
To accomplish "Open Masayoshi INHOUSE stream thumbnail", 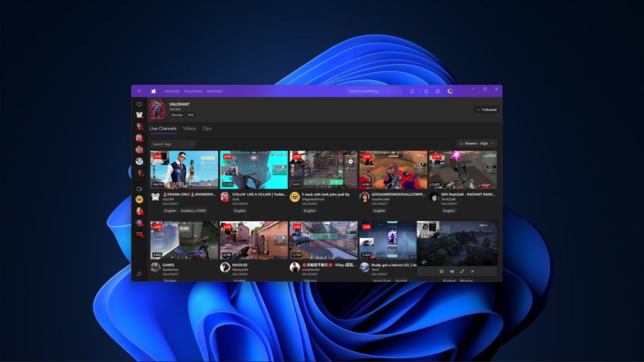I will click(x=254, y=240).
